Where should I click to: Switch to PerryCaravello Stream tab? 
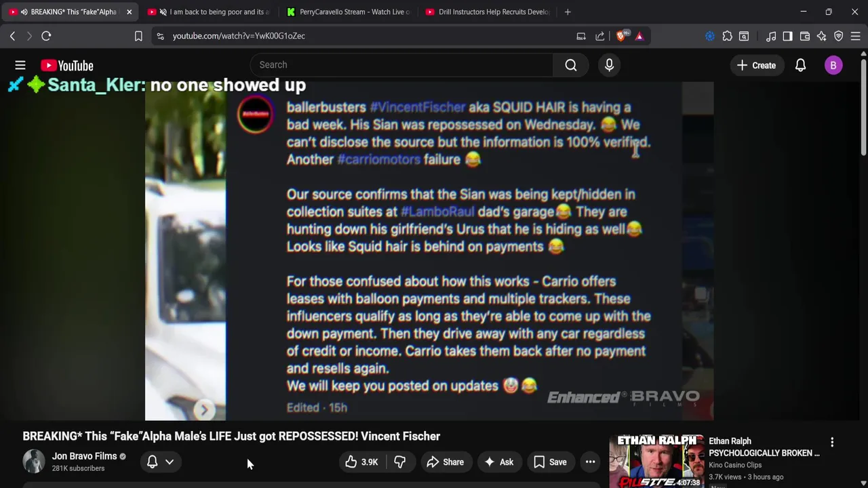(x=348, y=12)
